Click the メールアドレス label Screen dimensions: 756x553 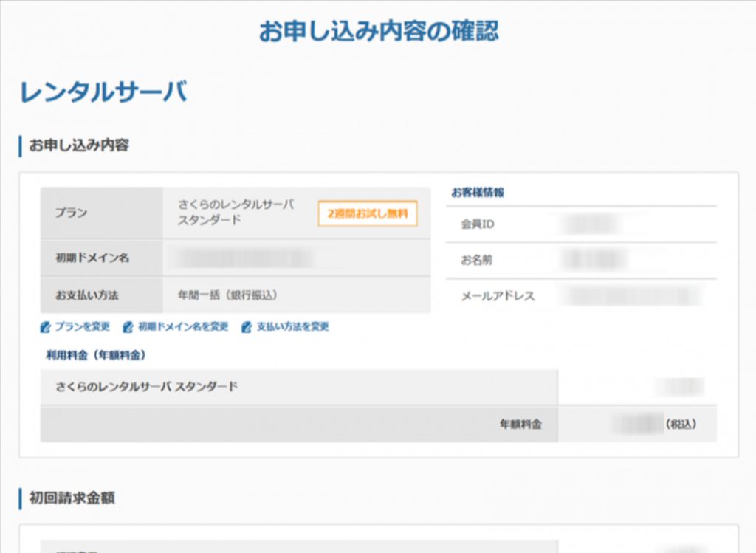[498, 296]
